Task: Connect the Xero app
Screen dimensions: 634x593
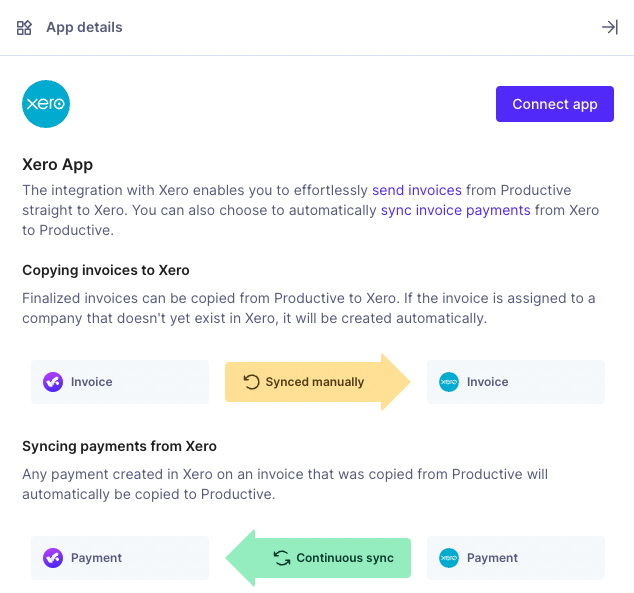Action: 555,104
